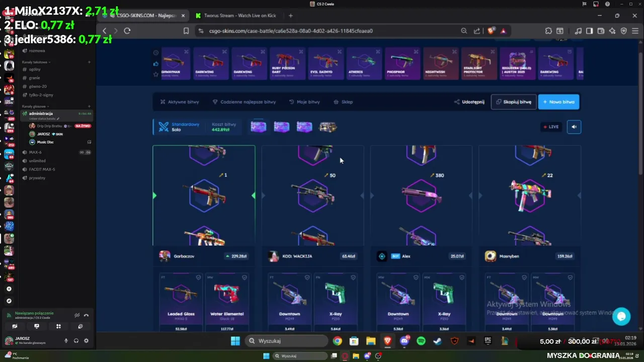
Task: Click the address bar URL
Action: [291, 31]
